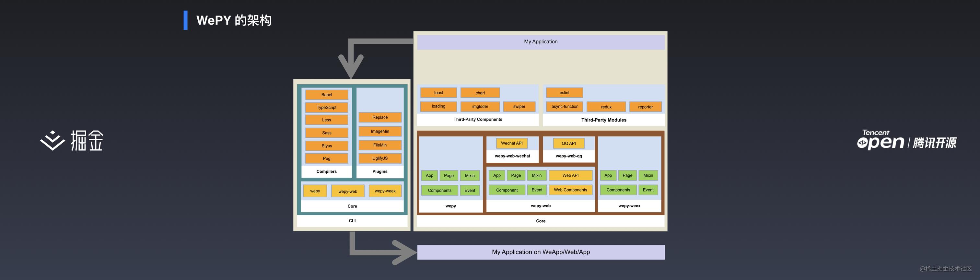The width and height of the screenshot is (980, 280).
Task: Click the Compilers section label
Action: pyautogui.click(x=326, y=171)
